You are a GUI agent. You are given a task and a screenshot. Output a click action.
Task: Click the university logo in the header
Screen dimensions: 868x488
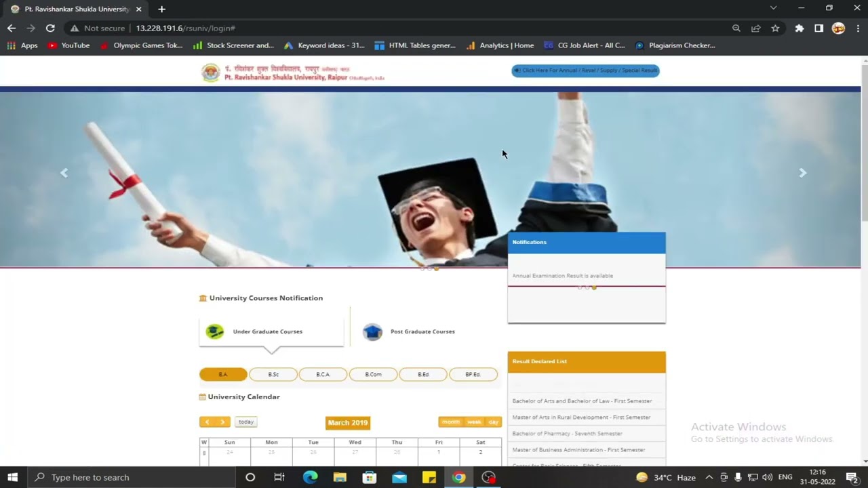pos(211,73)
